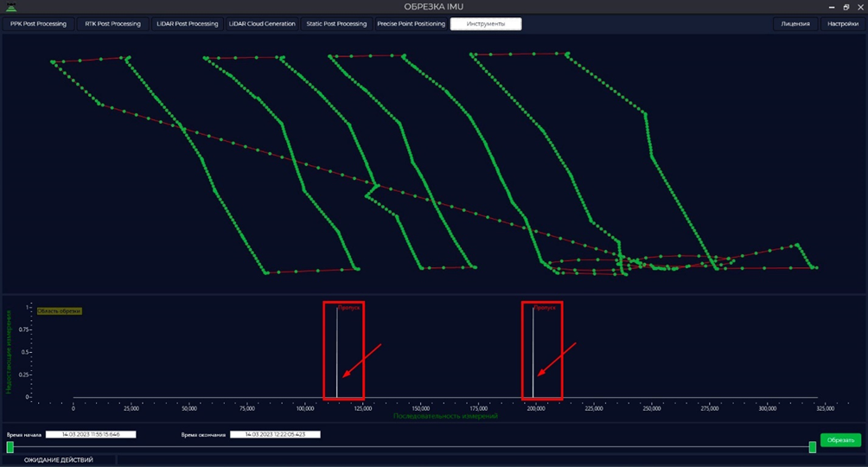Minimize the ОБРЕЗКА IMU window

[832, 7]
